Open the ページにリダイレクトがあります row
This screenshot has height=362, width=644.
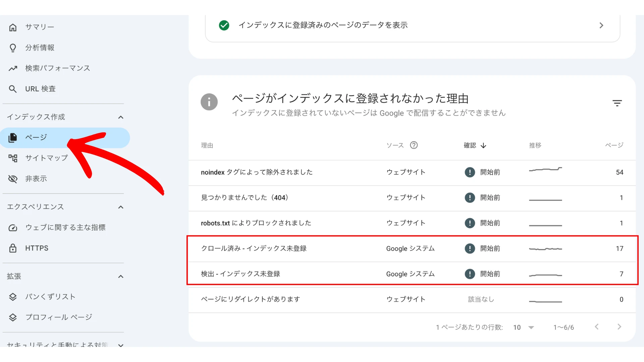(x=412, y=300)
